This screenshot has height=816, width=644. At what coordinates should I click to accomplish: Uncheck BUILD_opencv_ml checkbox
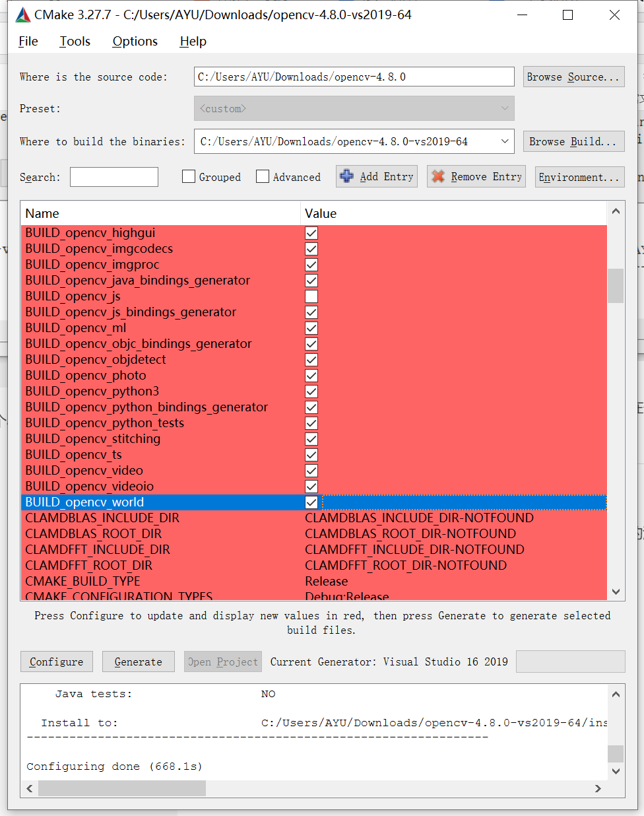coord(311,328)
